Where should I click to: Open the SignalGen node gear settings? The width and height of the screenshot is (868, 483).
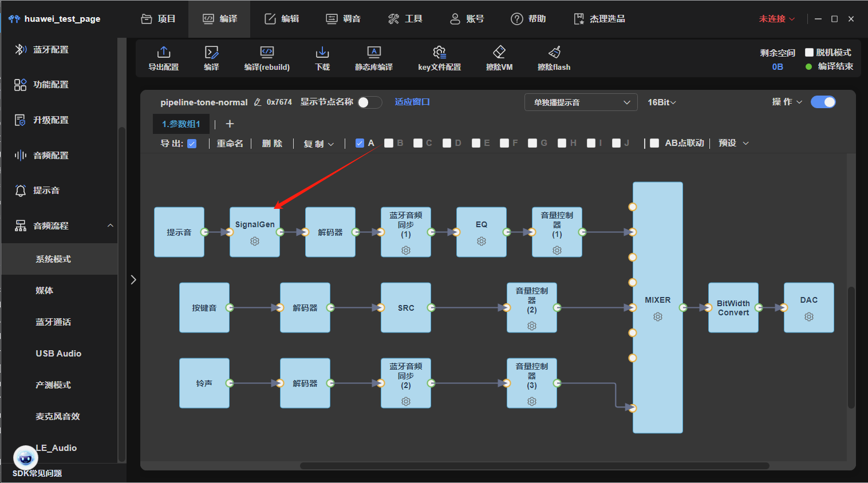click(x=255, y=241)
